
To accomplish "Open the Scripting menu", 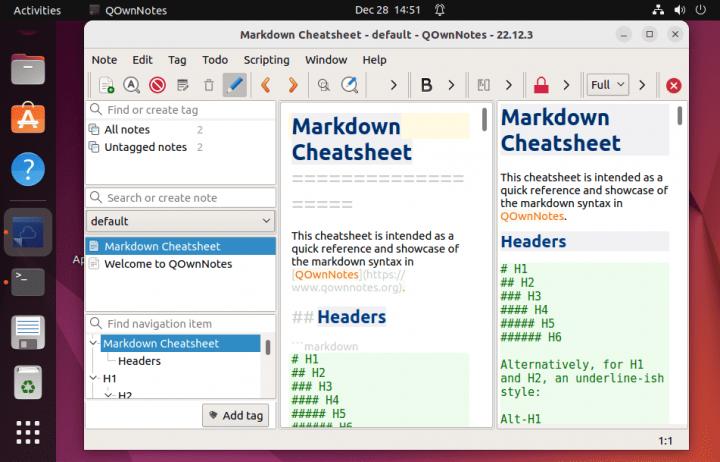I will (266, 60).
